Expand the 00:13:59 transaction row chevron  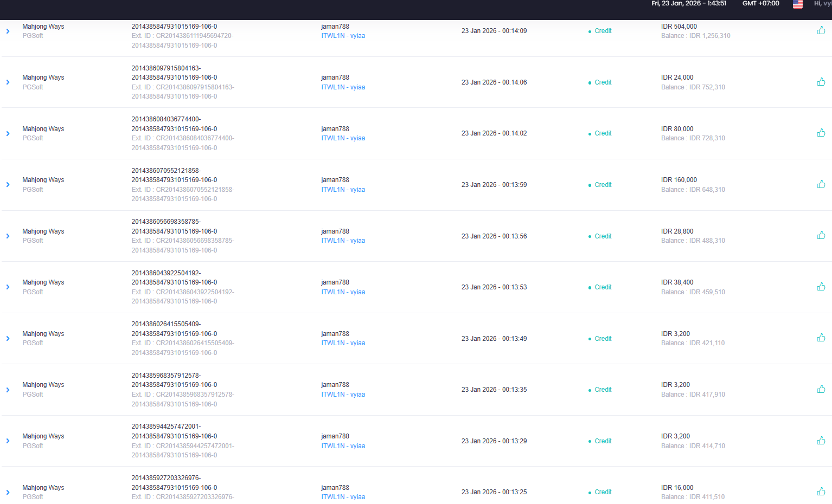[x=8, y=185]
